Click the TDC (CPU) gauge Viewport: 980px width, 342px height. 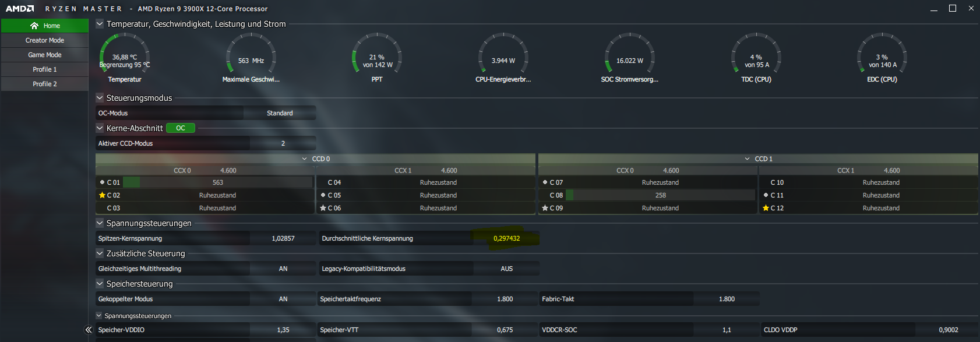(756, 57)
